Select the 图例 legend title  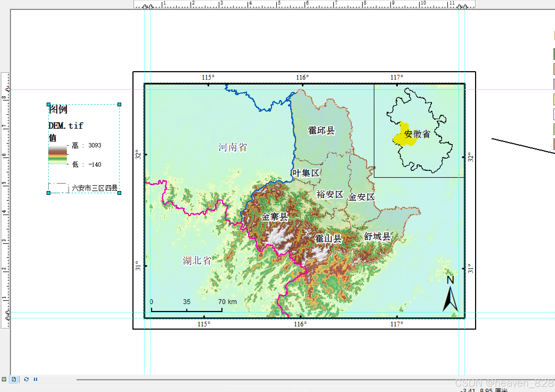pos(58,109)
